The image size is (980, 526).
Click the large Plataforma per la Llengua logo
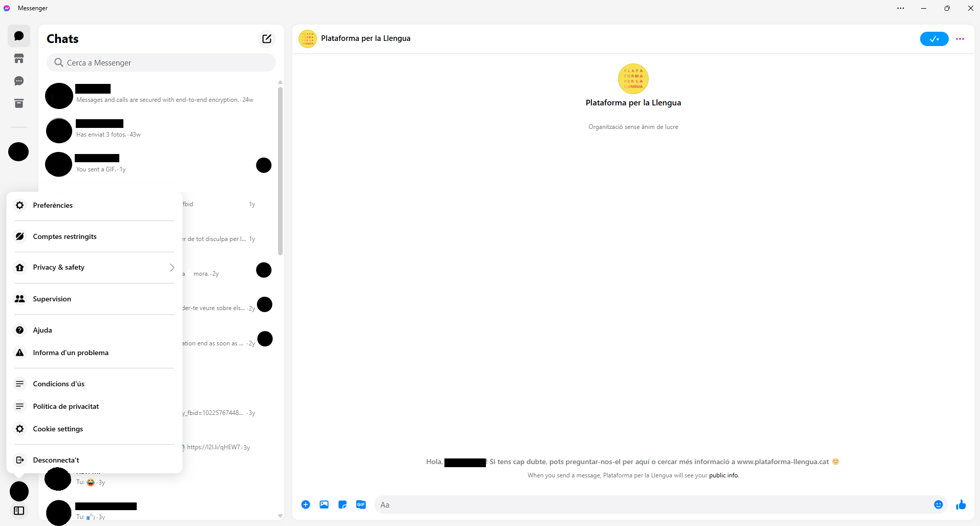633,79
